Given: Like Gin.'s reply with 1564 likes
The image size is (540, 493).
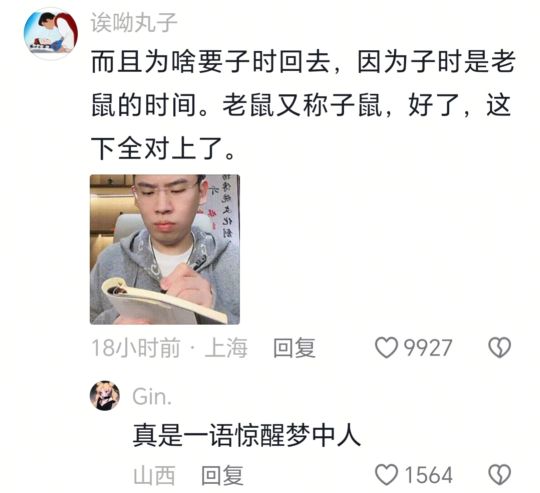Looking at the screenshot, I should tap(386, 475).
